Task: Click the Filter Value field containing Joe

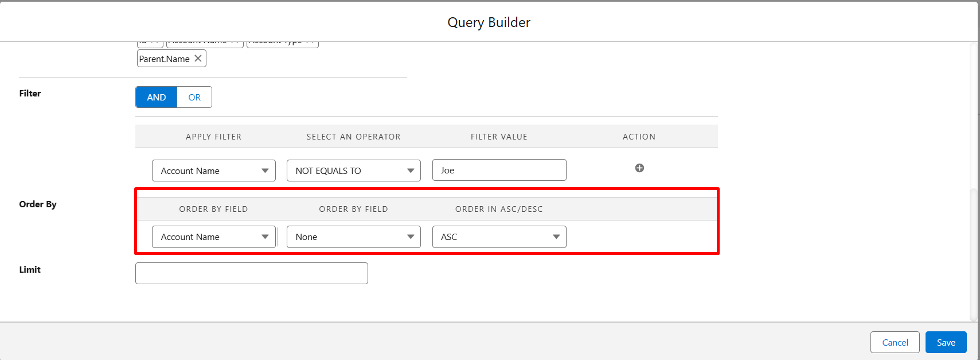Action: click(x=499, y=171)
